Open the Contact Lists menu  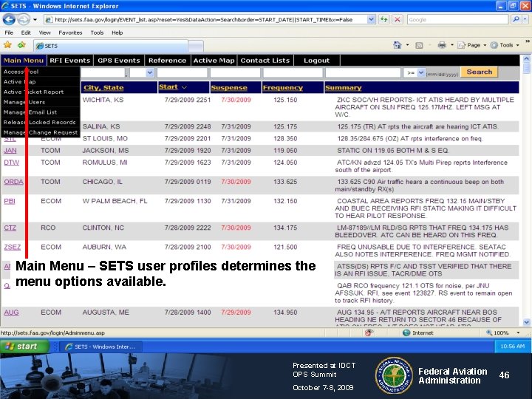pyautogui.click(x=265, y=61)
